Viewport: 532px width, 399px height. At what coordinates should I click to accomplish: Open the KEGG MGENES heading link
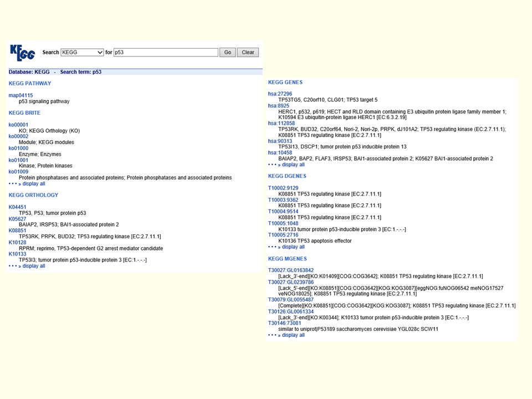(288, 259)
